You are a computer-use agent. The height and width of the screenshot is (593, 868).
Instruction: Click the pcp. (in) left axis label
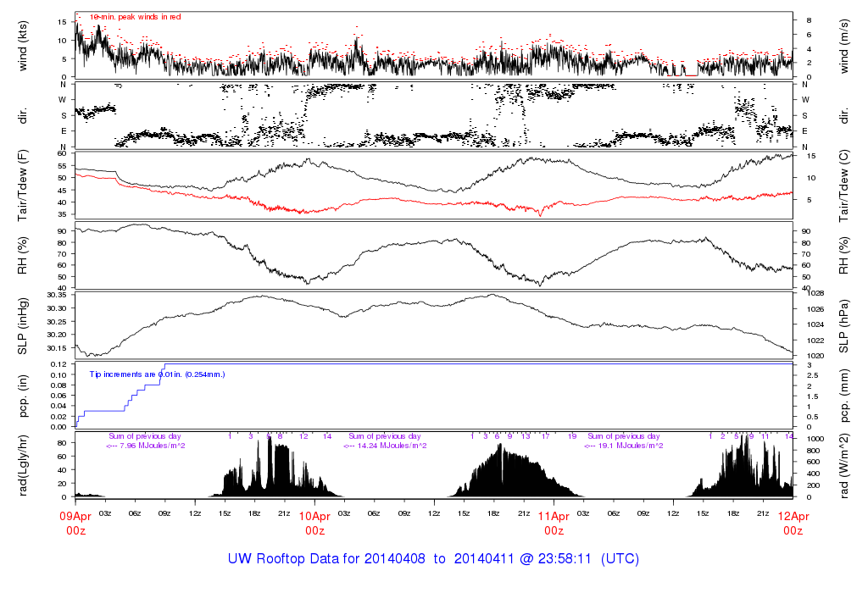[x=23, y=396]
